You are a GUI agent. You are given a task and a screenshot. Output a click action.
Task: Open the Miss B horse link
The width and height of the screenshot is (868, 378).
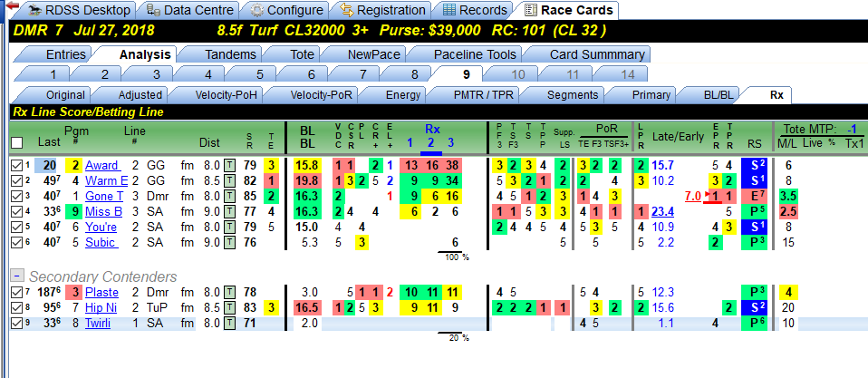pos(103,211)
